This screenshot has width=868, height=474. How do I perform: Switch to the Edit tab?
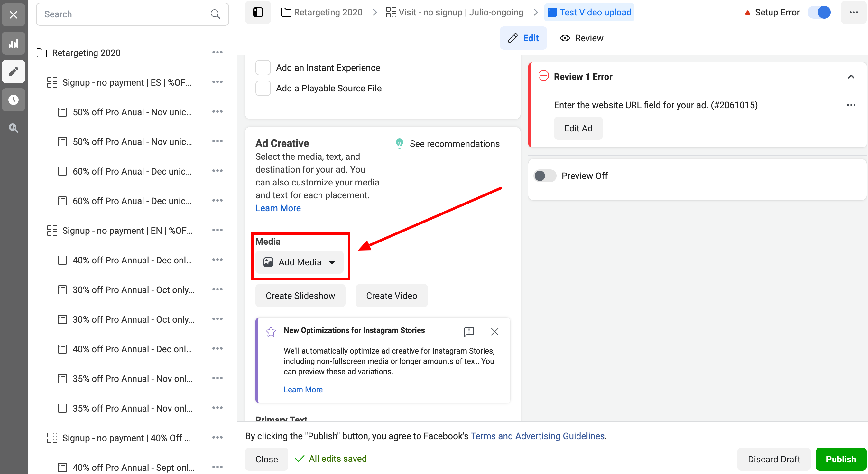click(523, 38)
